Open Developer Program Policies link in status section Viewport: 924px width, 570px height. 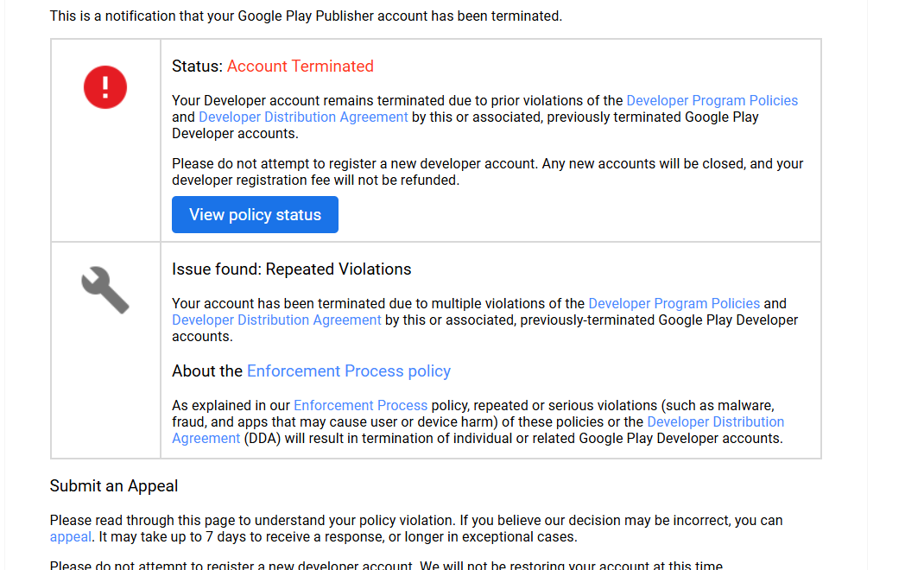tap(712, 101)
